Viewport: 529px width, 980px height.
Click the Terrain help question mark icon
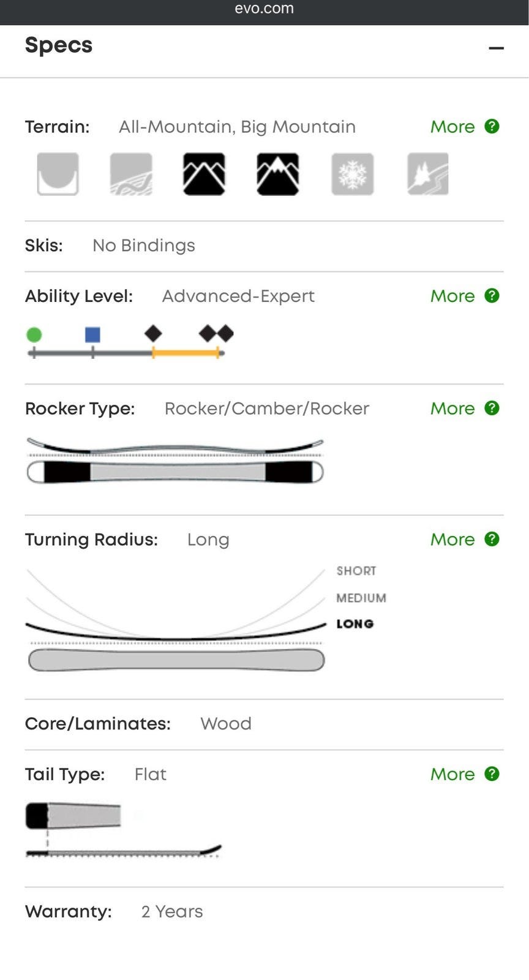coord(492,126)
